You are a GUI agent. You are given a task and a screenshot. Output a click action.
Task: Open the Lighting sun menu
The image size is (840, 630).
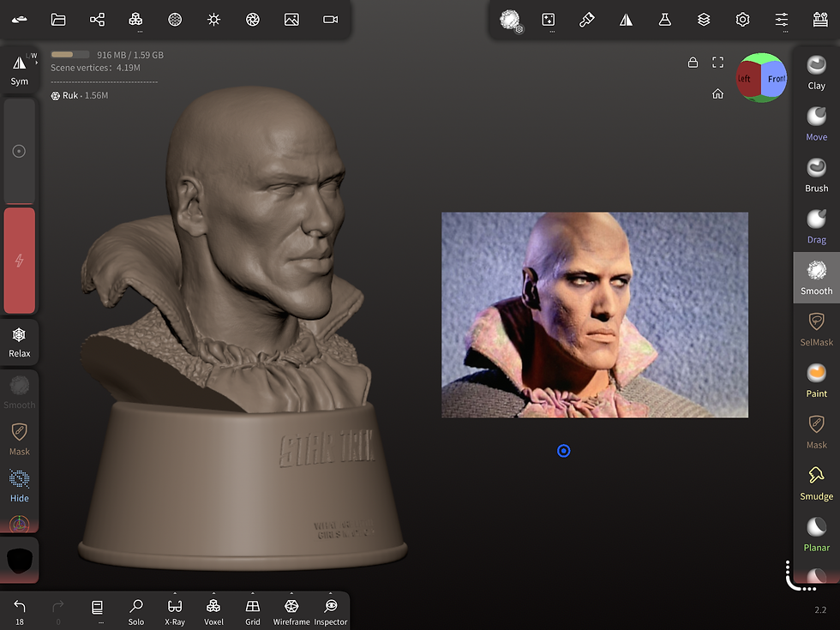(x=213, y=20)
